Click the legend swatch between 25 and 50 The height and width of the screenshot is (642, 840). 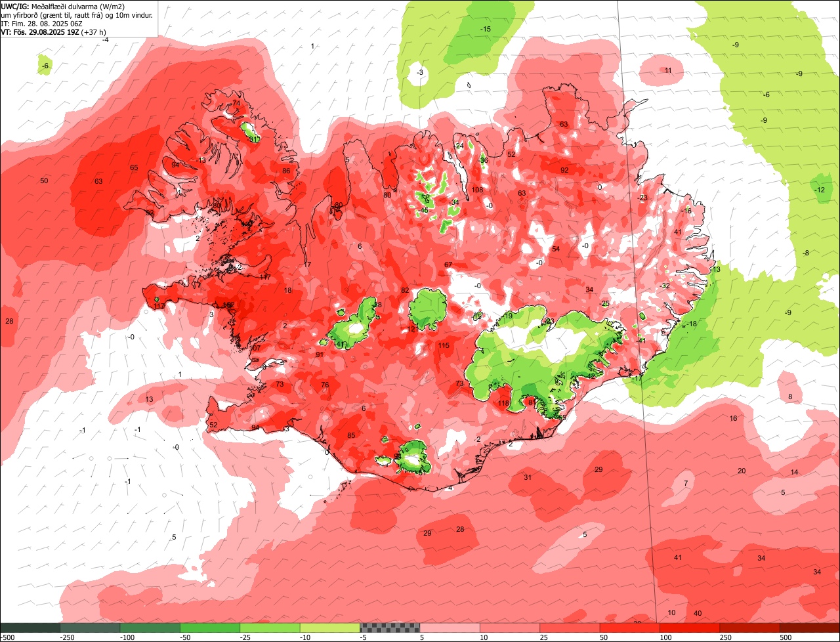pos(570,628)
